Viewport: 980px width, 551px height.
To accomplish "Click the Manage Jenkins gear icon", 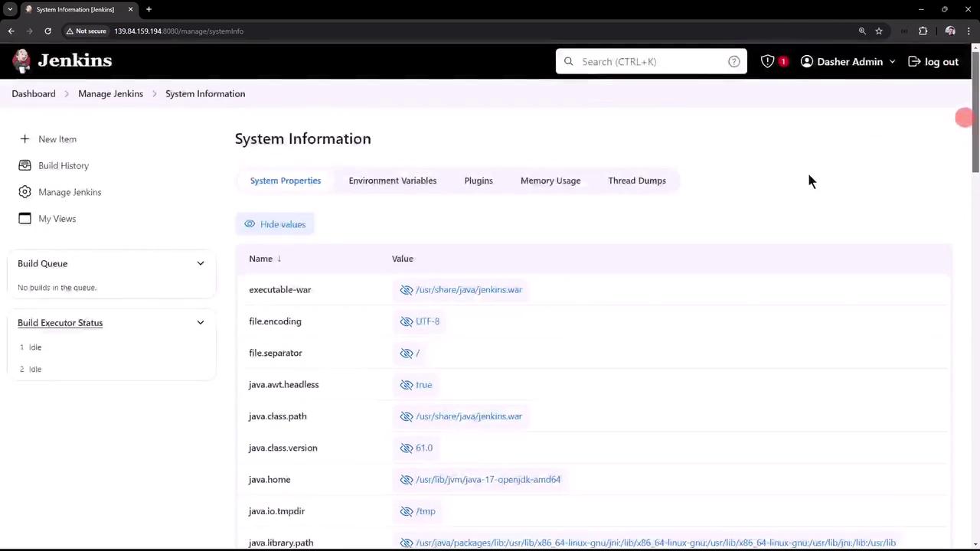I will (24, 192).
